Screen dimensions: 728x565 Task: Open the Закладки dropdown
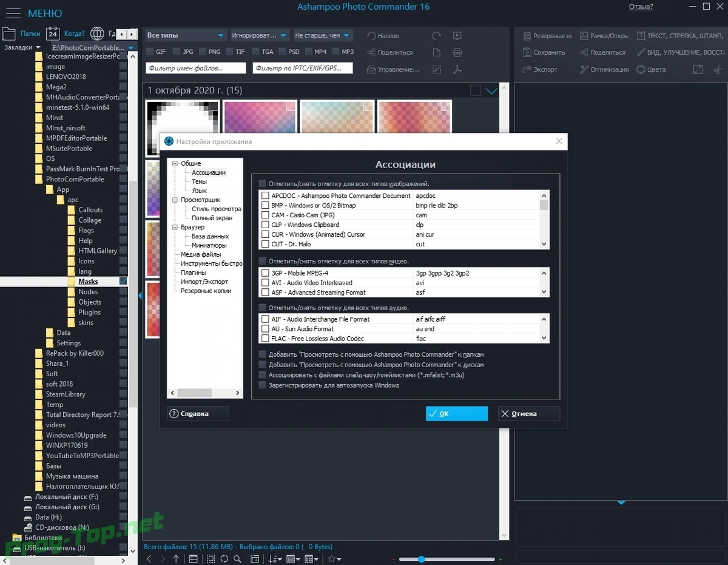[x=23, y=47]
